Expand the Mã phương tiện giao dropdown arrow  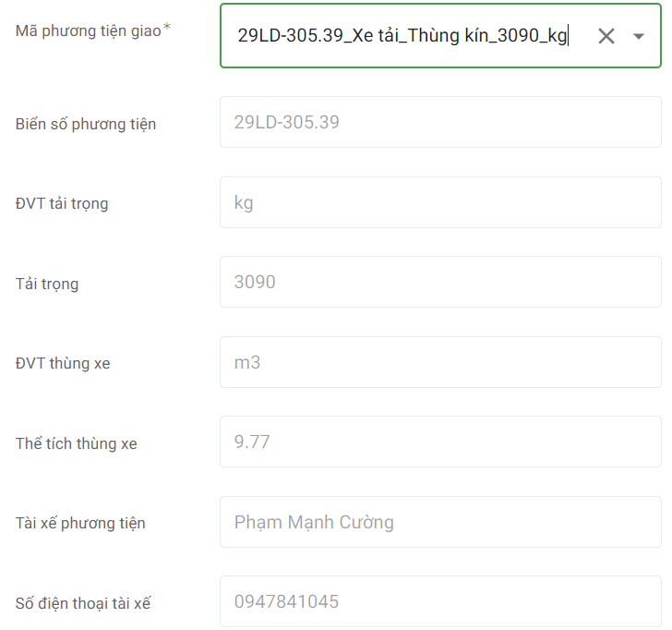639,36
